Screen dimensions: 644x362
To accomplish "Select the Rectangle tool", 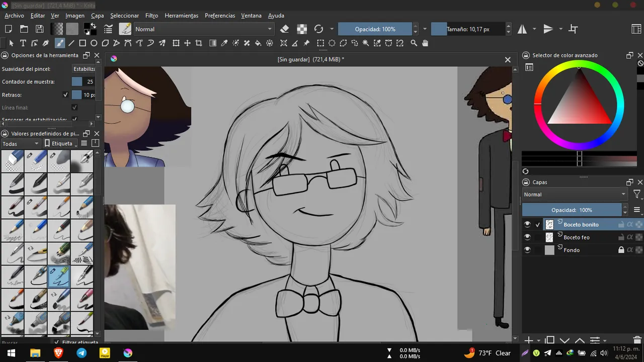I will (83, 43).
